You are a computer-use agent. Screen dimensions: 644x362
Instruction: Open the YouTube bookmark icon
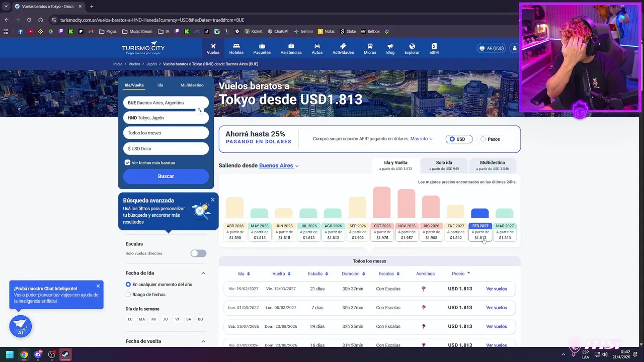coord(30,31)
